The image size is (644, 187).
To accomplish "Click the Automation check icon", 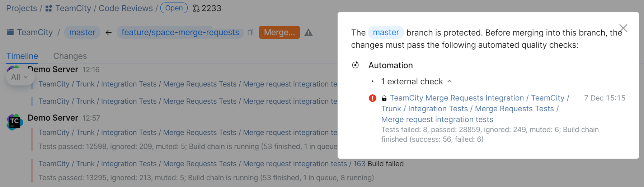I will click(x=355, y=65).
